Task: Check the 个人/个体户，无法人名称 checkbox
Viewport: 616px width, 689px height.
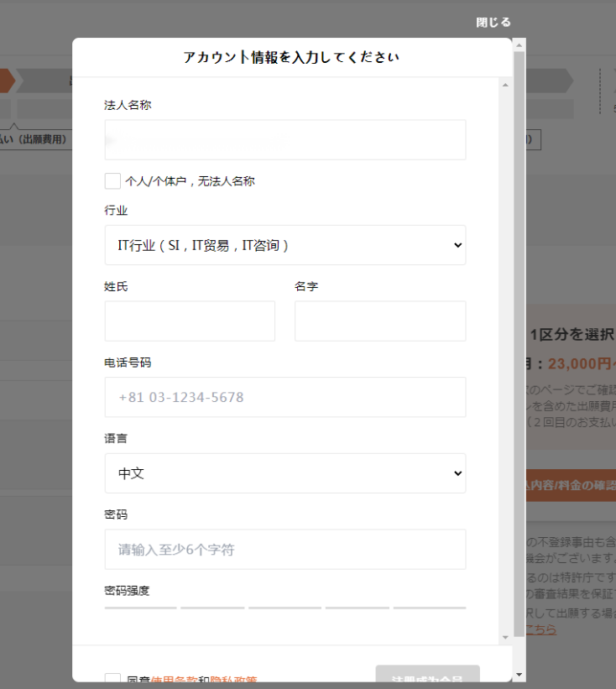Action: 112,181
